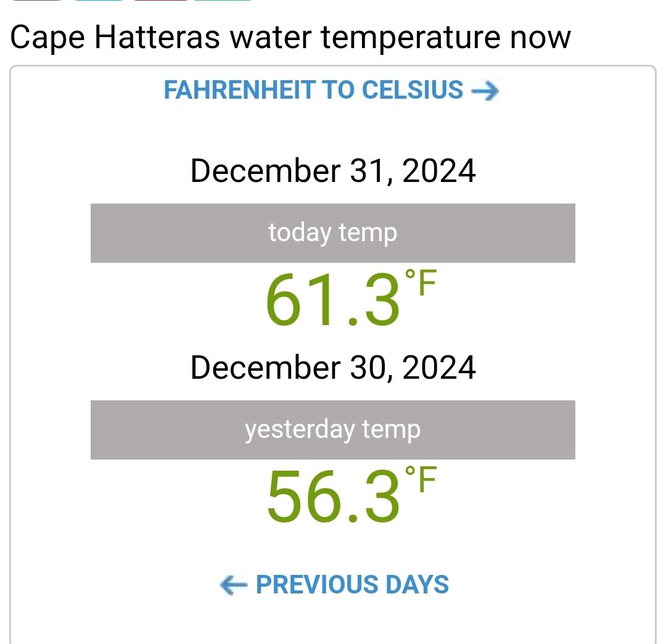Click the cyan share button at top
This screenshot has width=666, height=644.
coord(99,1)
